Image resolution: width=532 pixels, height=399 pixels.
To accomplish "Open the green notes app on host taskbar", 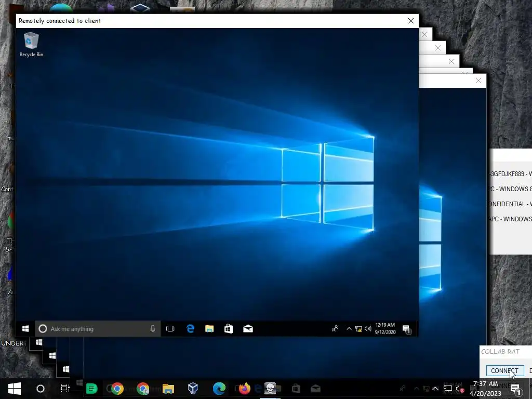I will tap(91, 389).
